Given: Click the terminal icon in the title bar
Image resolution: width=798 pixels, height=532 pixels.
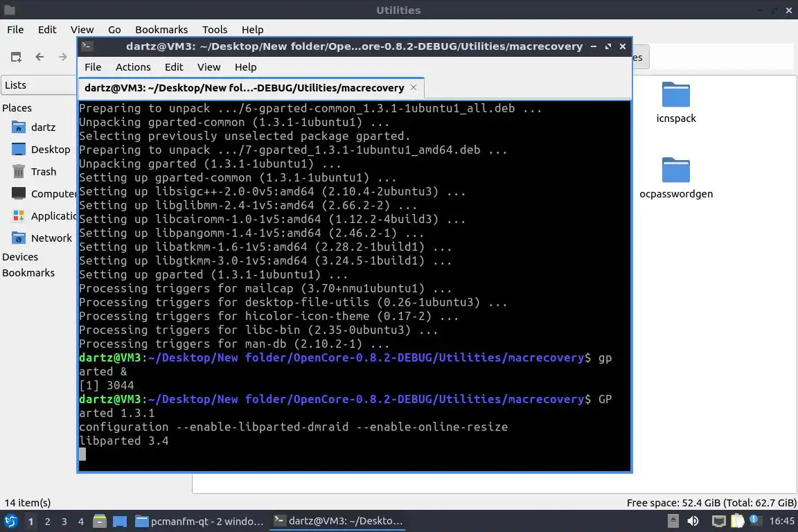Looking at the screenshot, I should pos(87,46).
